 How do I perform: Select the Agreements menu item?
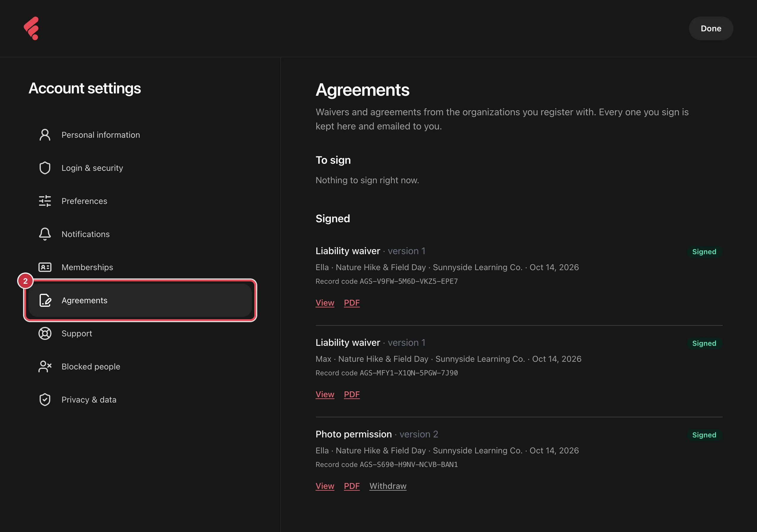pyautogui.click(x=140, y=300)
